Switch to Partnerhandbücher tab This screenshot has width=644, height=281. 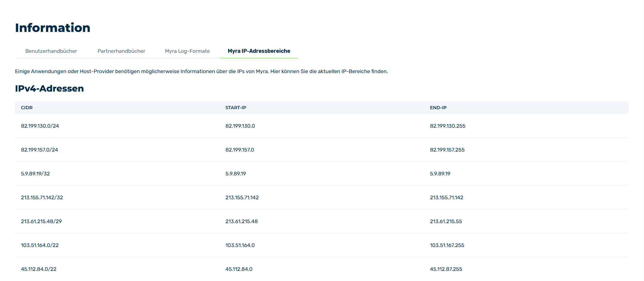coord(121,51)
